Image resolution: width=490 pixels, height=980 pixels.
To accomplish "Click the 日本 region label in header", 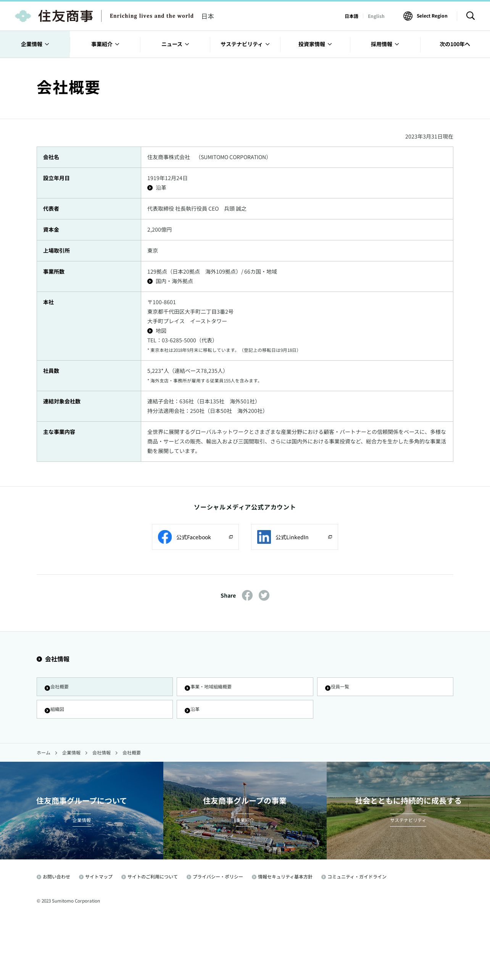I will (x=208, y=16).
